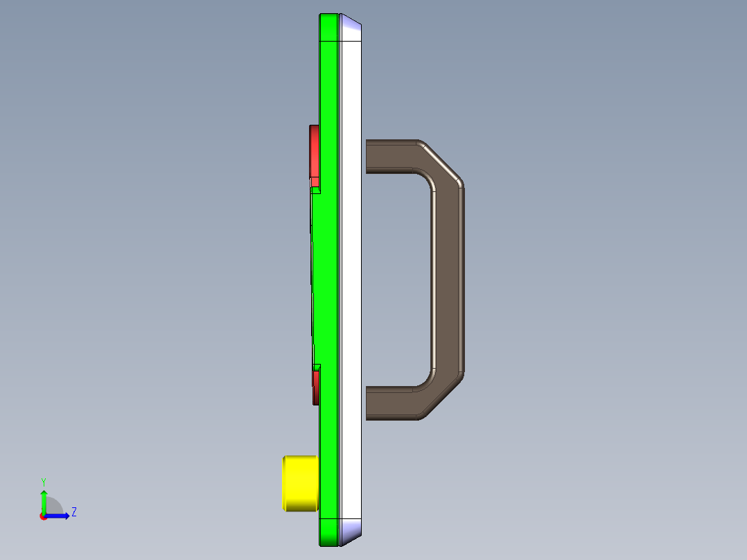Click the blue Z label on triad
747x560 pixels.
pos(73,512)
